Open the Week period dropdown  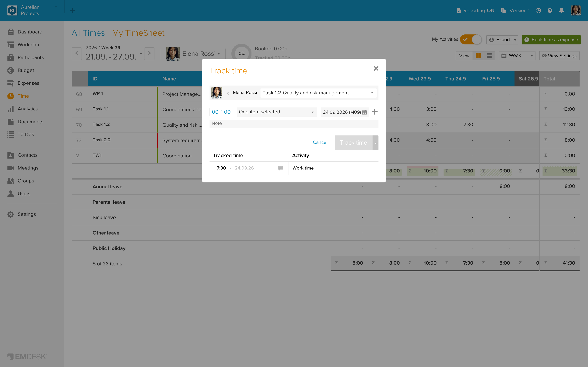pos(517,56)
